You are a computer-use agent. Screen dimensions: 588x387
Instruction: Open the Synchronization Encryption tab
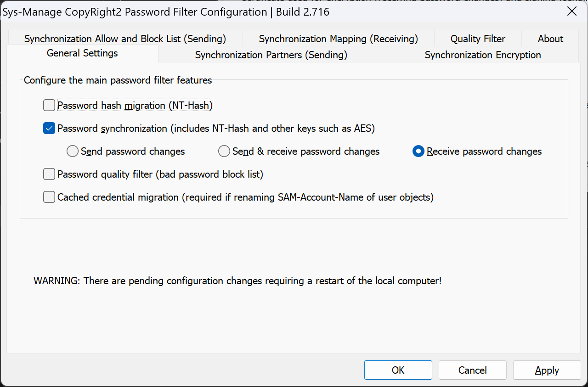[x=482, y=55]
